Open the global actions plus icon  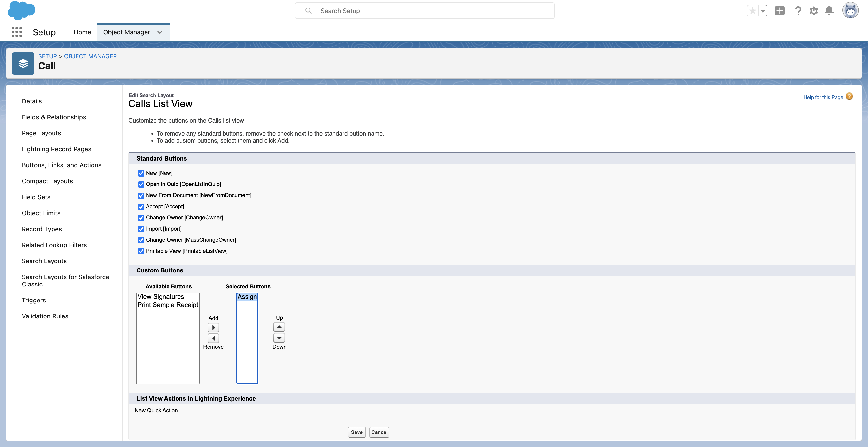coord(779,11)
